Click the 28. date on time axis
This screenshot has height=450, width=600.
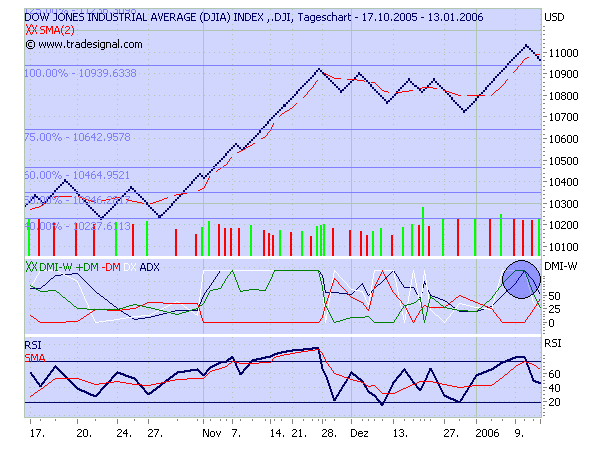coord(329,433)
